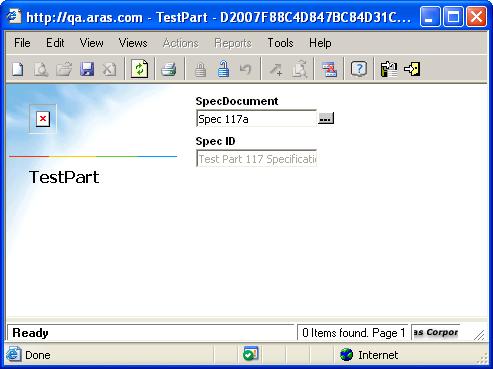Open the Views menu

pos(133,43)
